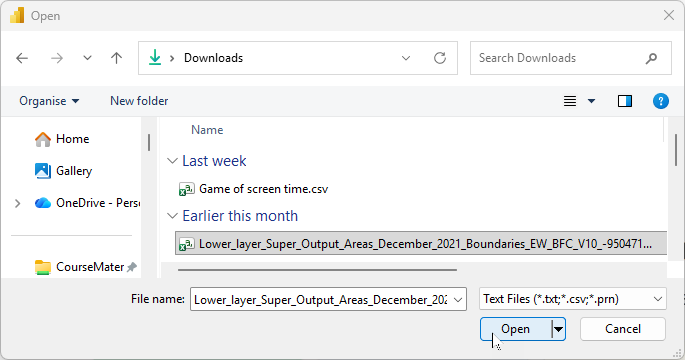
Task: Expand the address bar path chevron after icon
Action: (x=172, y=58)
